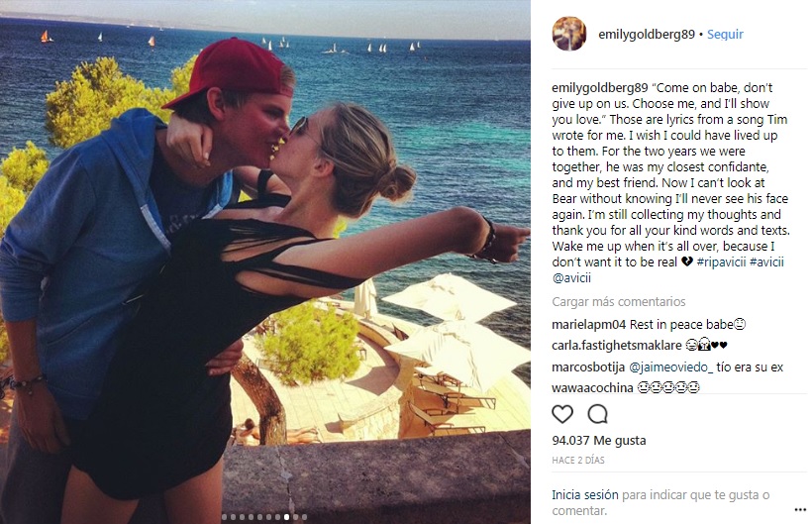Click the Inicia sesión link
This screenshot has width=812, height=524.
click(x=584, y=495)
